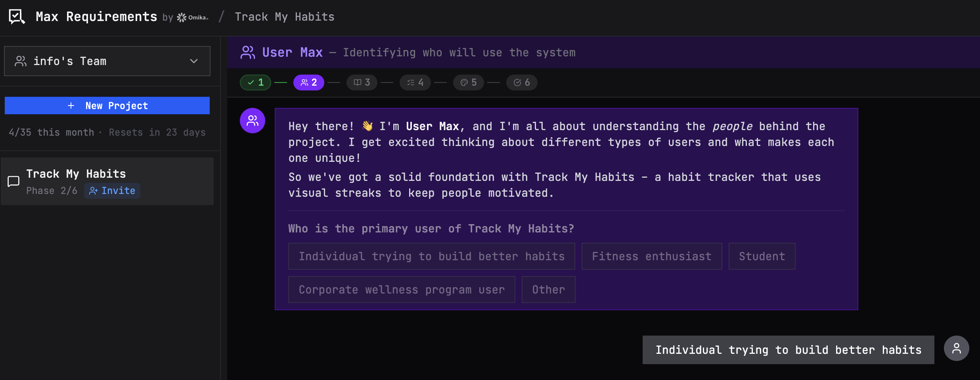This screenshot has height=380, width=980.
Task: Choose the Other answer option
Action: pos(548,290)
